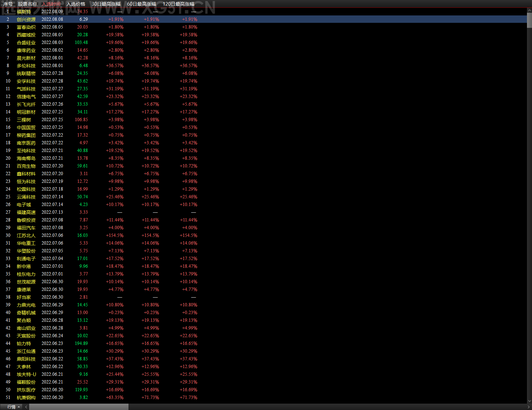Click the horizontal scrollbar thumb
Viewport: 532px width, 410px height.
79,407
